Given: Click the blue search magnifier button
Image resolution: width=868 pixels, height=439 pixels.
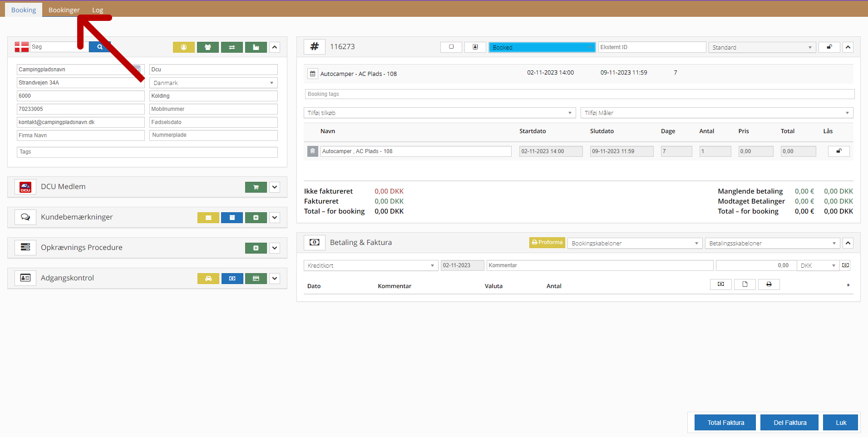Looking at the screenshot, I should [x=99, y=47].
